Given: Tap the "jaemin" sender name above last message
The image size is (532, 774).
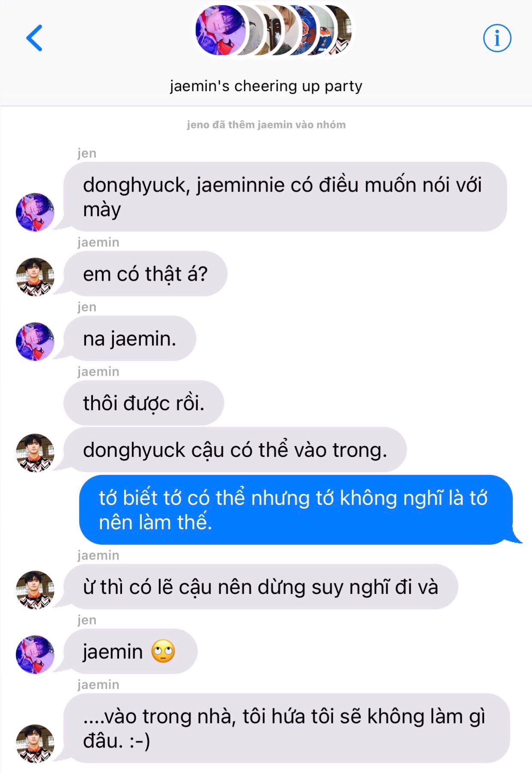Looking at the screenshot, I should tap(99, 684).
